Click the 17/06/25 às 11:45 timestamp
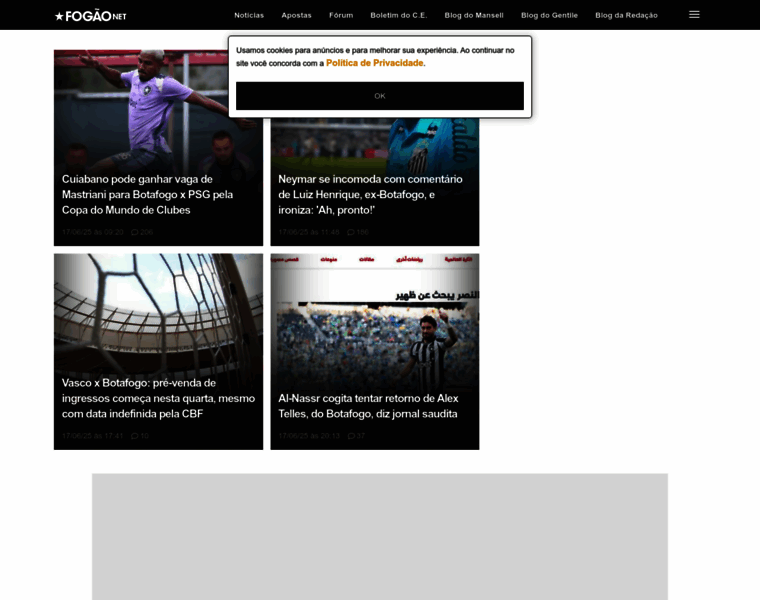This screenshot has width=760, height=600. (x=309, y=232)
